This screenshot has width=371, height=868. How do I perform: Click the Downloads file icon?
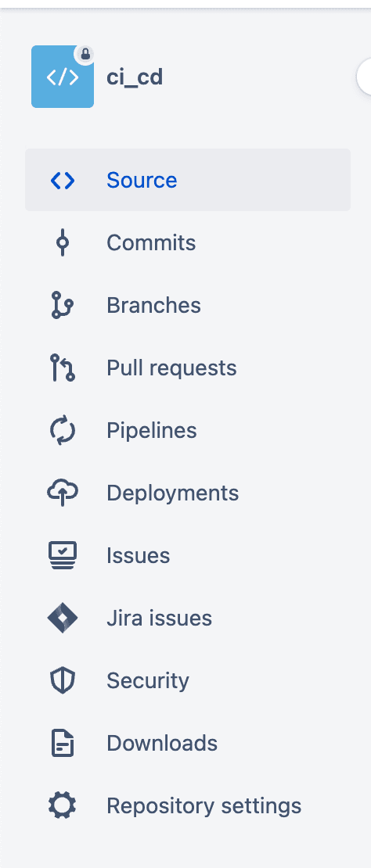click(63, 743)
